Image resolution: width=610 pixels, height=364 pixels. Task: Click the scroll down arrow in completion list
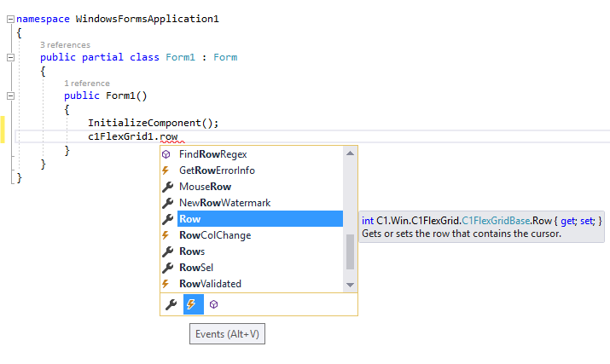[350, 285]
